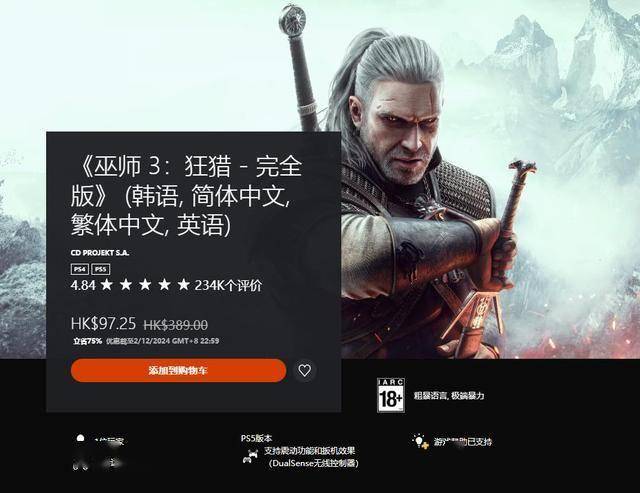Viewport: 640px width, 493px height.
Task: Click the DualSense controller icon
Action: click(250, 457)
